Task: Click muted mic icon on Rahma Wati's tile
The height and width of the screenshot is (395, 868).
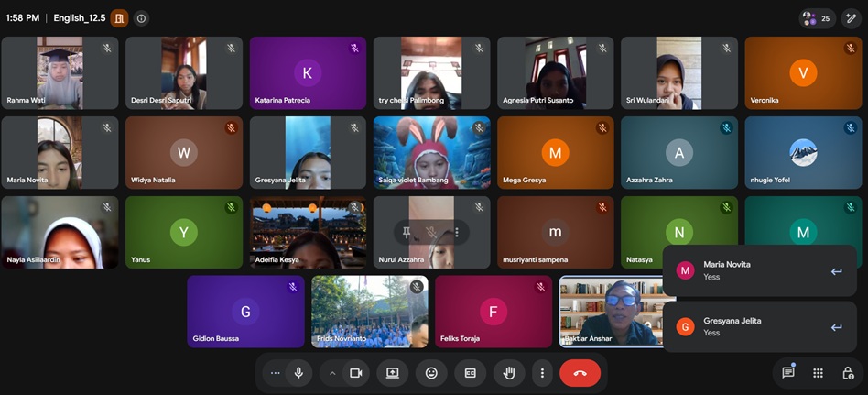Action: pos(107,49)
